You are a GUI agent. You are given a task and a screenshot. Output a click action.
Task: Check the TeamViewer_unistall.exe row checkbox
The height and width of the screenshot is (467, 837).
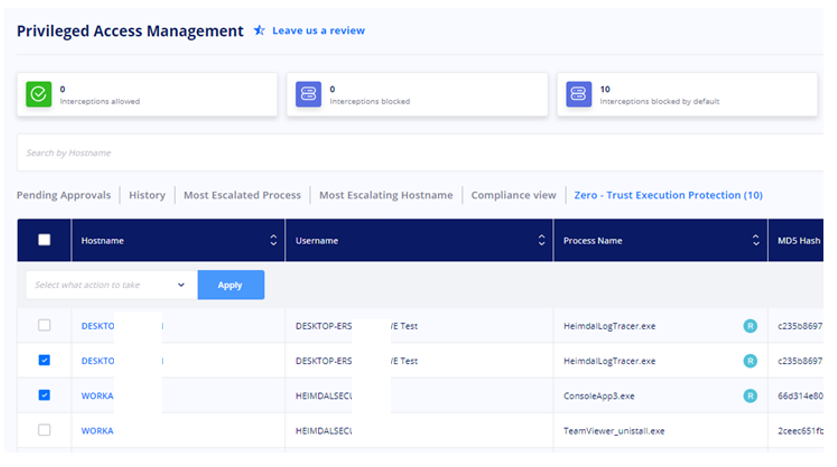pos(44,430)
